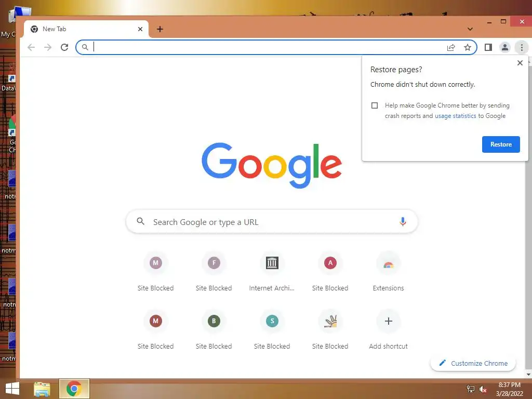Open the usage statistics link
Image resolution: width=532 pixels, height=399 pixels.
pos(455,116)
